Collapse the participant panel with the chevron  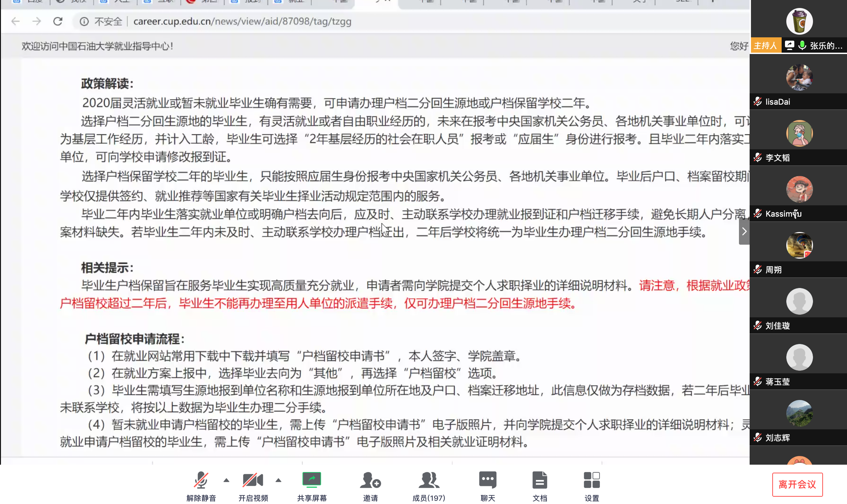coord(744,231)
